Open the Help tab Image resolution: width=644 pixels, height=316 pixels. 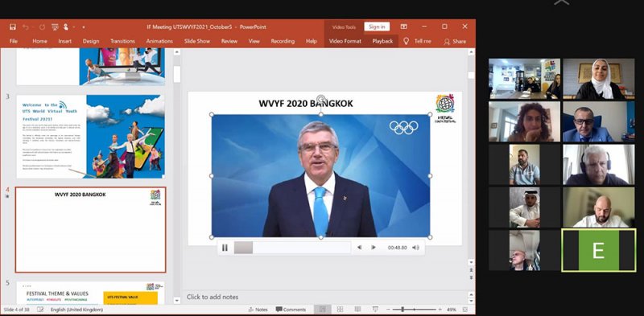point(312,41)
